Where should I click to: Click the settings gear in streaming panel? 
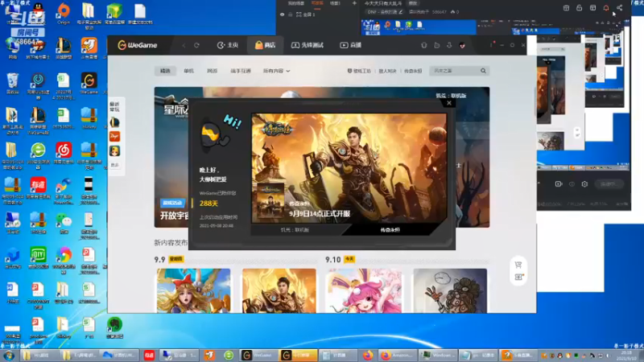coord(584,184)
